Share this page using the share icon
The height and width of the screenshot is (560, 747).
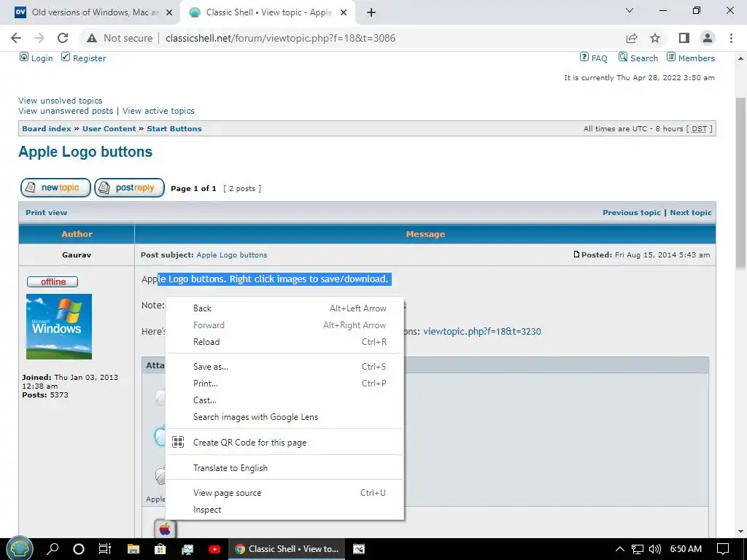point(632,38)
